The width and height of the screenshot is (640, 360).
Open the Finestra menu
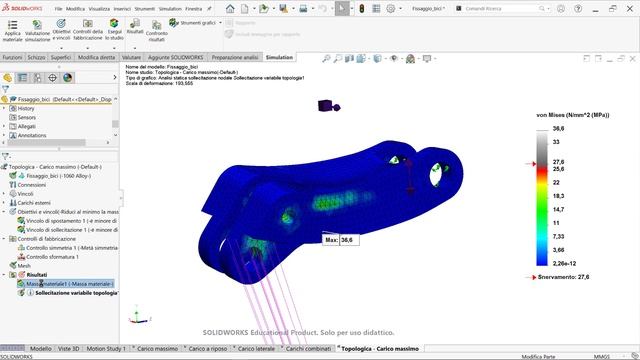pyautogui.click(x=193, y=9)
